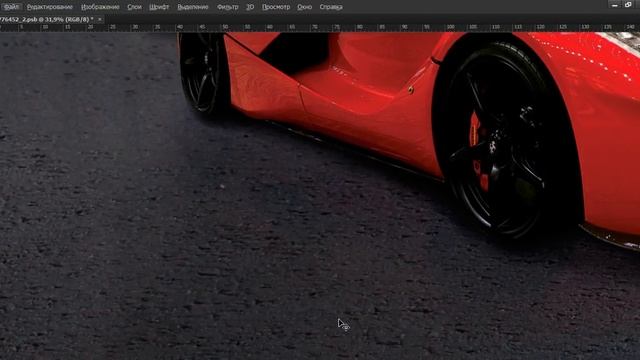Image resolution: width=640 pixels, height=360 pixels.
Task: Close the 76452_2.psb document tab
Action: click(x=100, y=19)
